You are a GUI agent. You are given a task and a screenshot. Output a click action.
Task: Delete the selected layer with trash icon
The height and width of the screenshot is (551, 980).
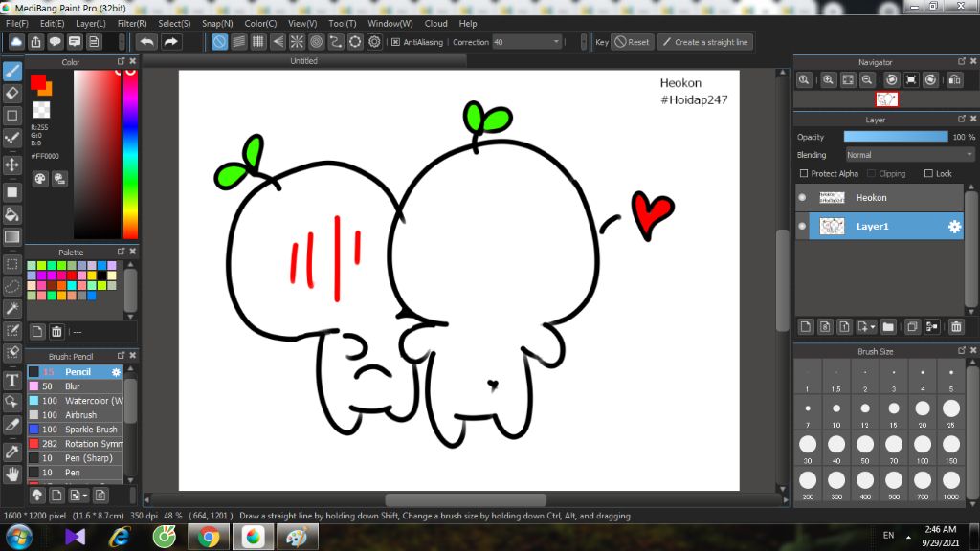coord(956,327)
